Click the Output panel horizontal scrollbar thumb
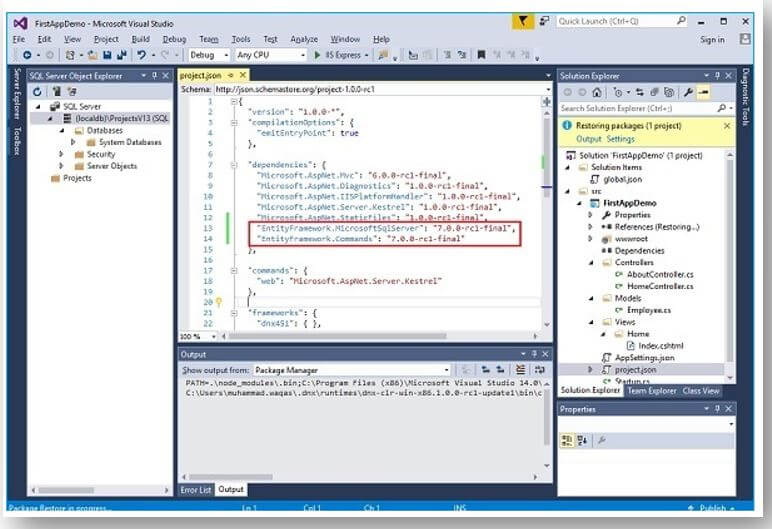Screen dimensions: 772x529 (230, 477)
